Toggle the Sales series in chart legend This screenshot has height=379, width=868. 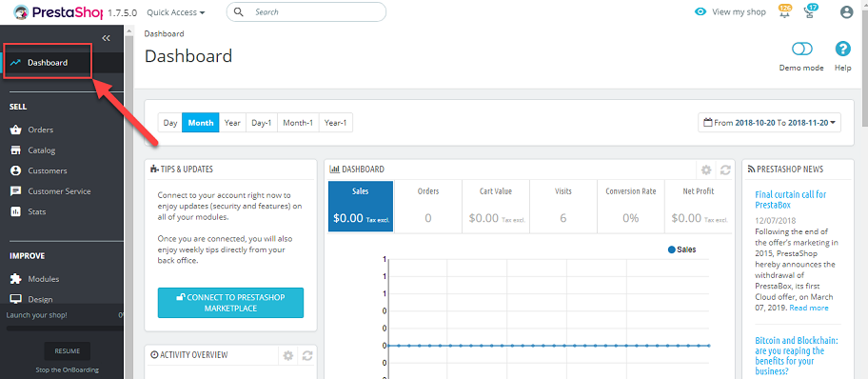click(681, 249)
